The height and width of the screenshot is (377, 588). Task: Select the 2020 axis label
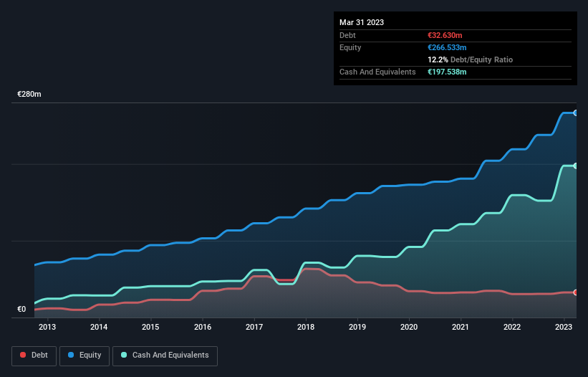[x=409, y=327]
